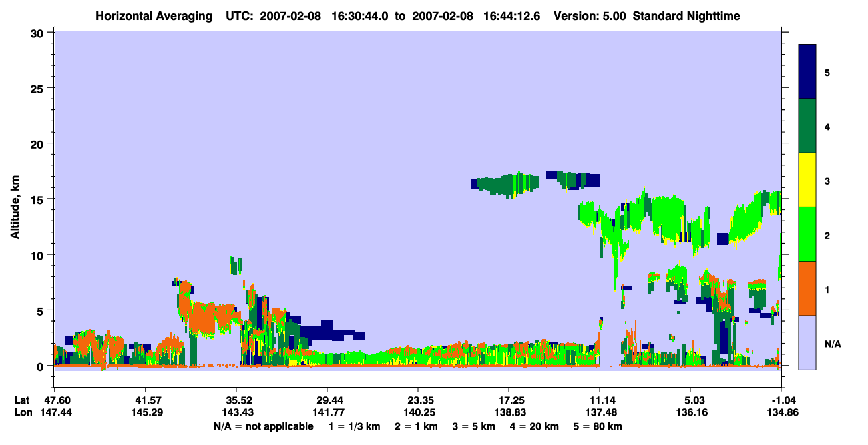Click the latitude value '29.44'
Screen dimensions: 868x445
[x=327, y=400]
